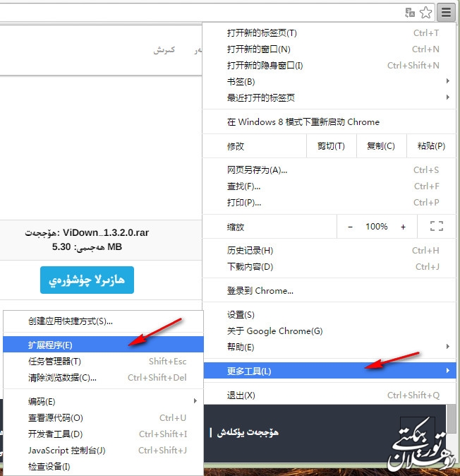The width and height of the screenshot is (460, 476).
Task: Open 下载内容(D) downloads
Action: pos(329,266)
